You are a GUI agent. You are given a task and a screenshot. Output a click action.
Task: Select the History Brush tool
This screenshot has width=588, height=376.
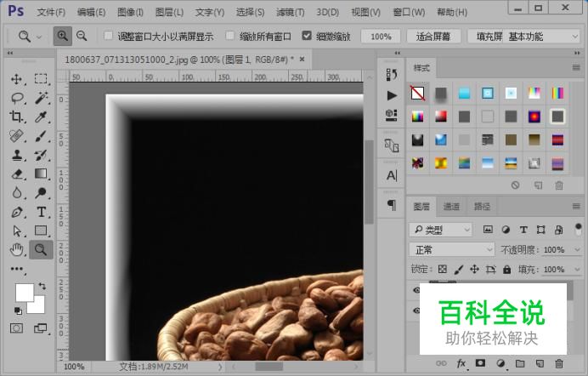(41, 155)
